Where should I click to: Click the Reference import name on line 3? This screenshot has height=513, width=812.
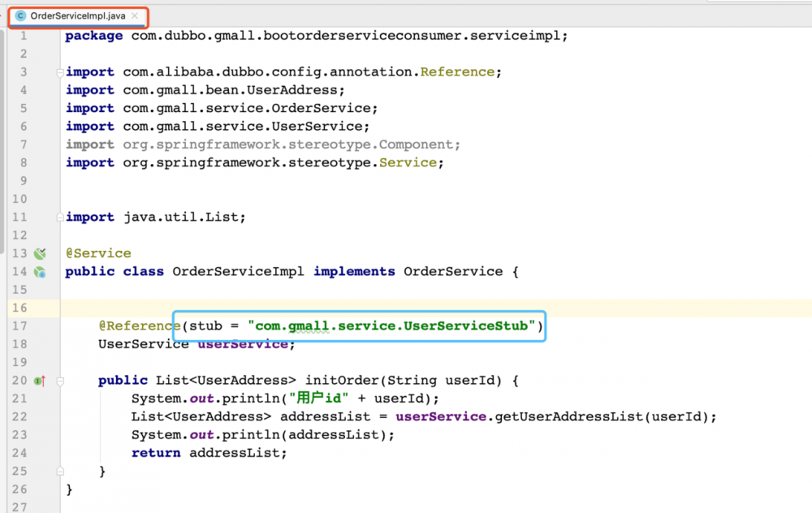click(x=456, y=72)
